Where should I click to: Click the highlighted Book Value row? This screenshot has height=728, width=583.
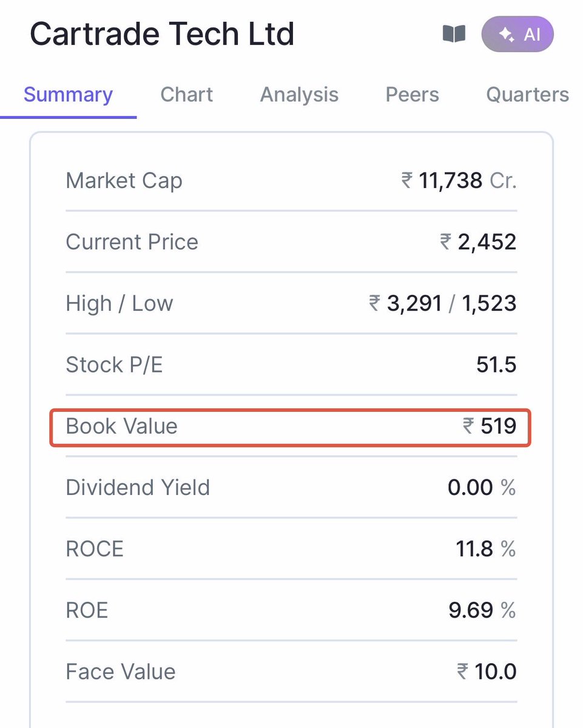[x=291, y=426]
